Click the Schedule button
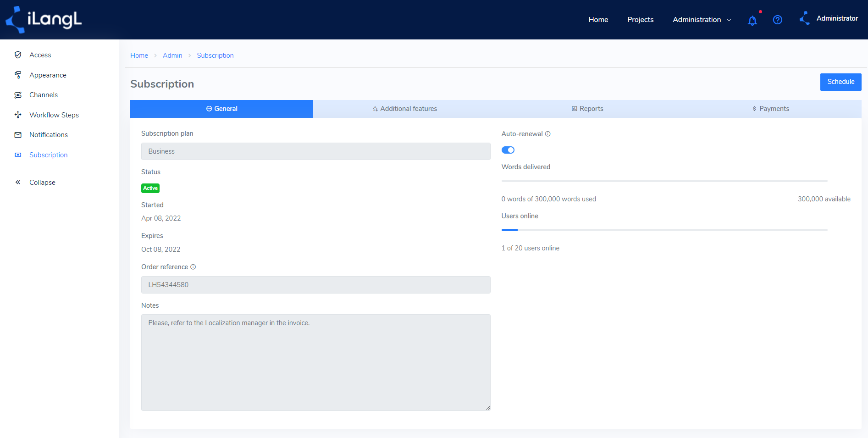Viewport: 868px width, 438px height. click(841, 82)
